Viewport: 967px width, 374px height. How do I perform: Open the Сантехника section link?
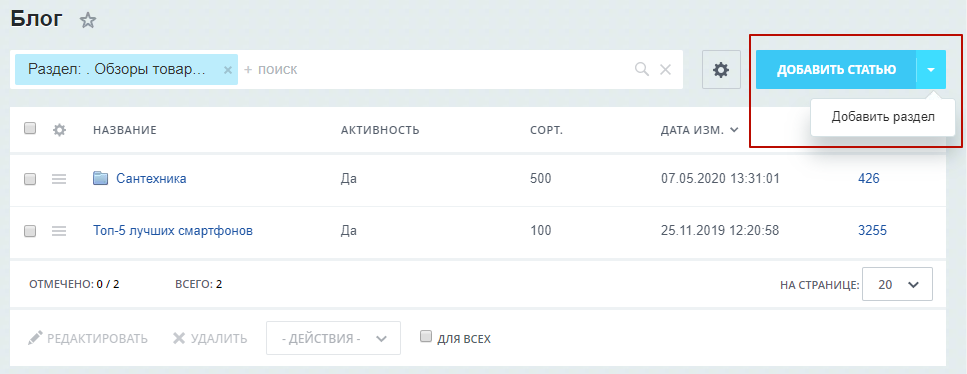click(x=151, y=178)
